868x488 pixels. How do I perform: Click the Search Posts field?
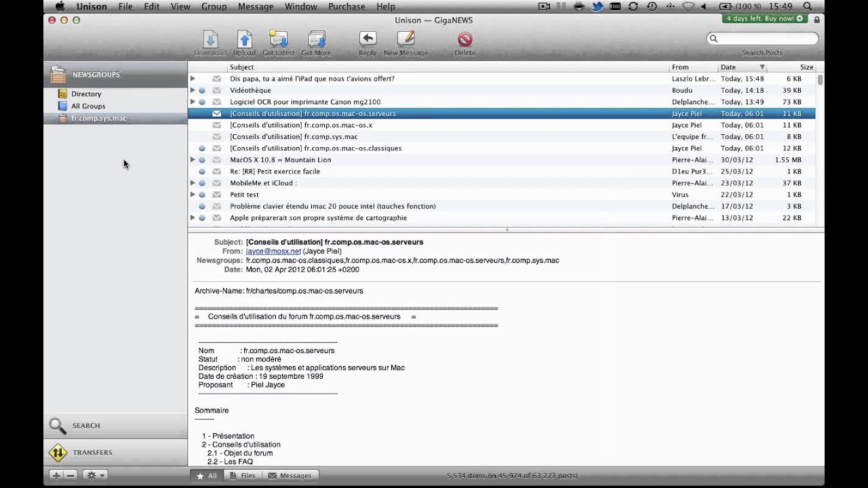(762, 39)
